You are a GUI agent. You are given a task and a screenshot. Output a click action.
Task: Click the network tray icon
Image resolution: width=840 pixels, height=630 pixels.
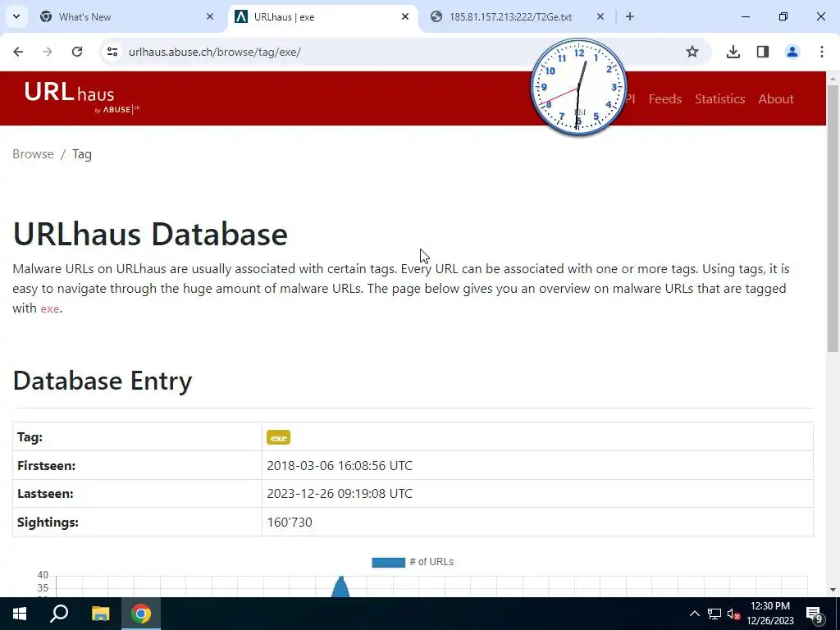pos(714,614)
